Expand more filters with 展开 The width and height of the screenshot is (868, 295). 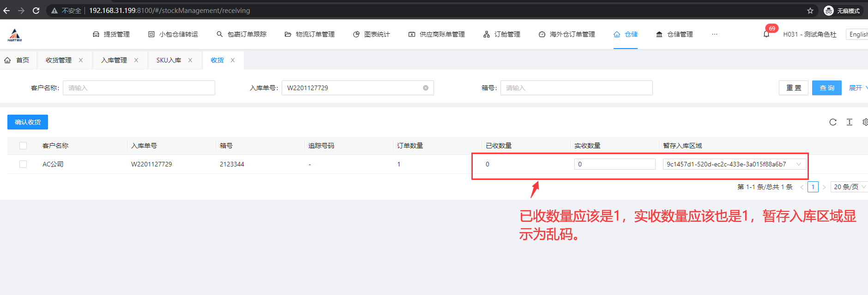(x=857, y=88)
